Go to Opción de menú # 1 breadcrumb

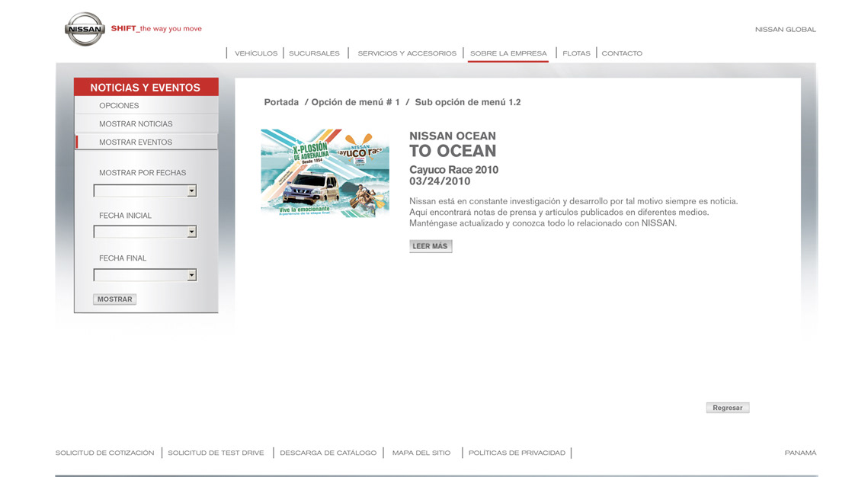click(x=355, y=102)
